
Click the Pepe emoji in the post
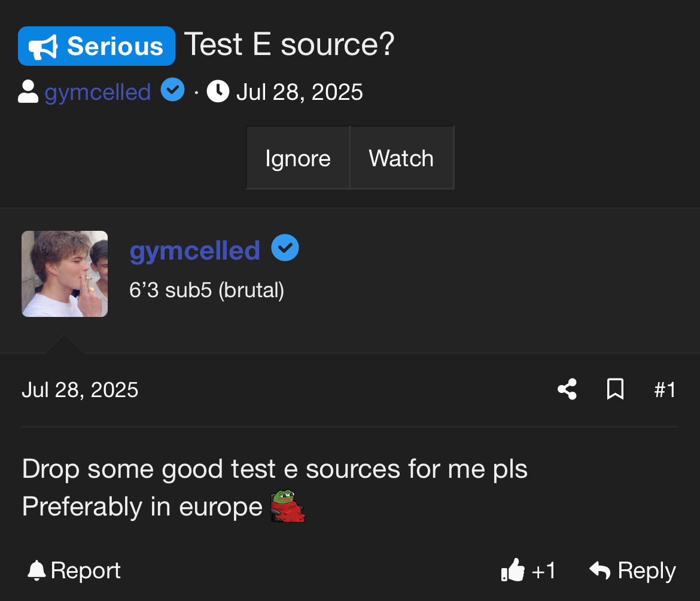point(288,507)
